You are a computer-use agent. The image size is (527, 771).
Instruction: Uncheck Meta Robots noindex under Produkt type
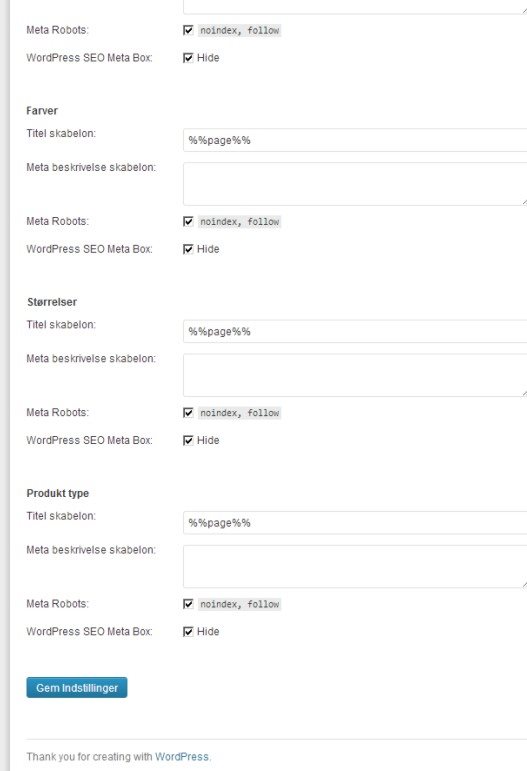[188, 604]
